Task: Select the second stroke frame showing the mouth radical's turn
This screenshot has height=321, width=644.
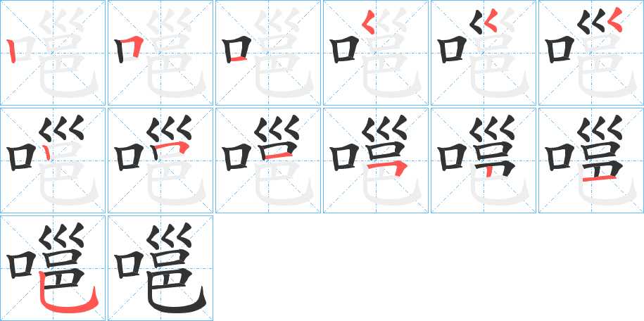Action: click(x=160, y=53)
